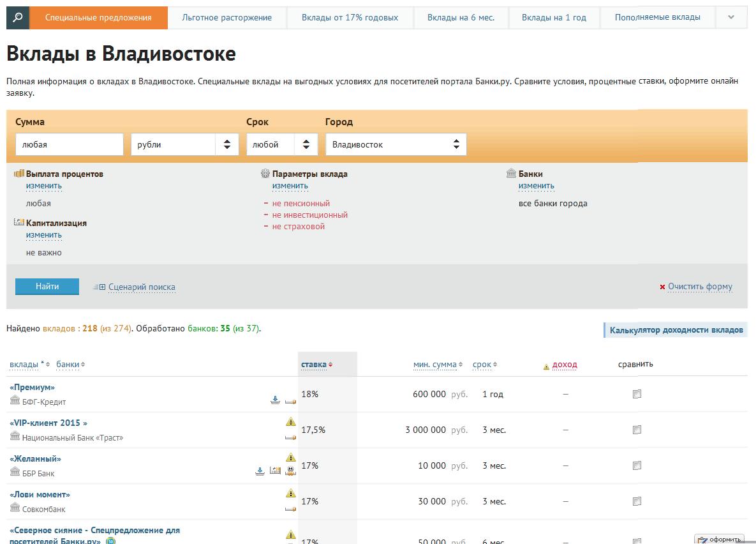Tick the compare checkbox for «VIP-клиент 2015»

[637, 430]
